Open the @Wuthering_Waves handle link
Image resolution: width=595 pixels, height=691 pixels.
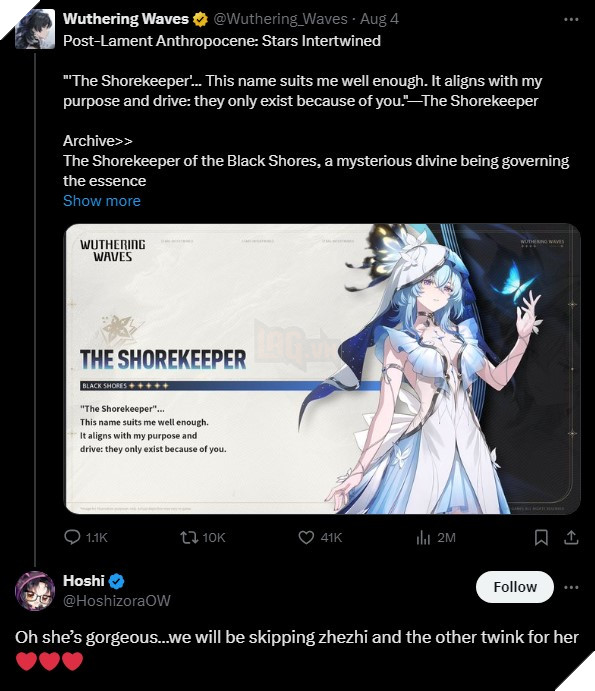click(x=280, y=19)
